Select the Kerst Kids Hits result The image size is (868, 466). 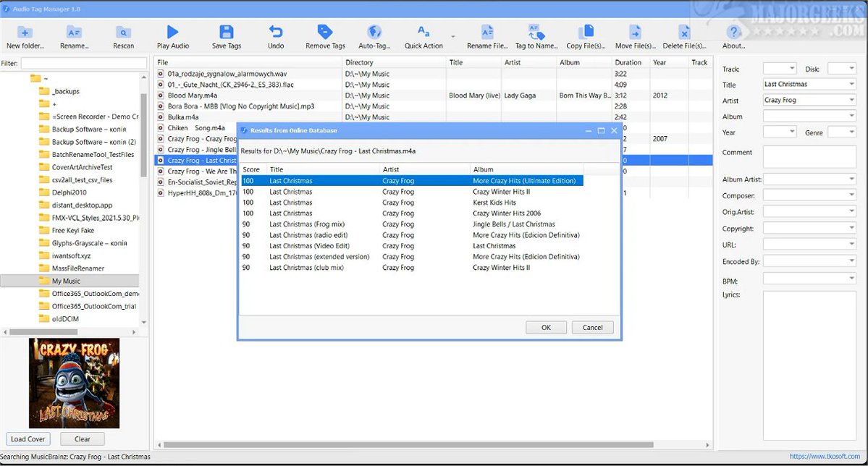pyautogui.click(x=412, y=203)
